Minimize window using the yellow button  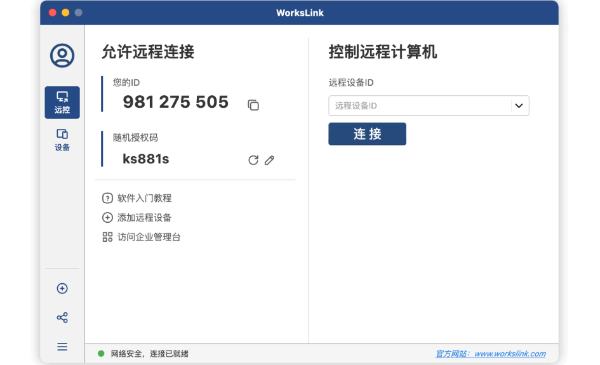coord(65,13)
